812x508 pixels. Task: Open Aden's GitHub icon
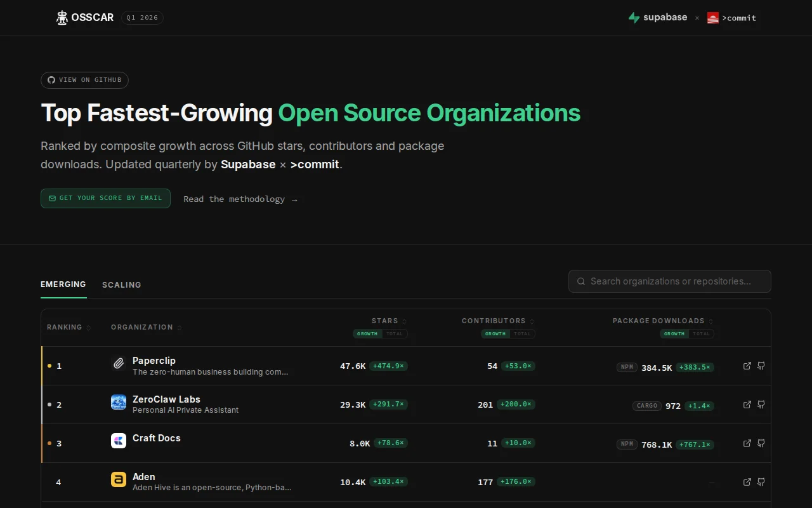(761, 482)
